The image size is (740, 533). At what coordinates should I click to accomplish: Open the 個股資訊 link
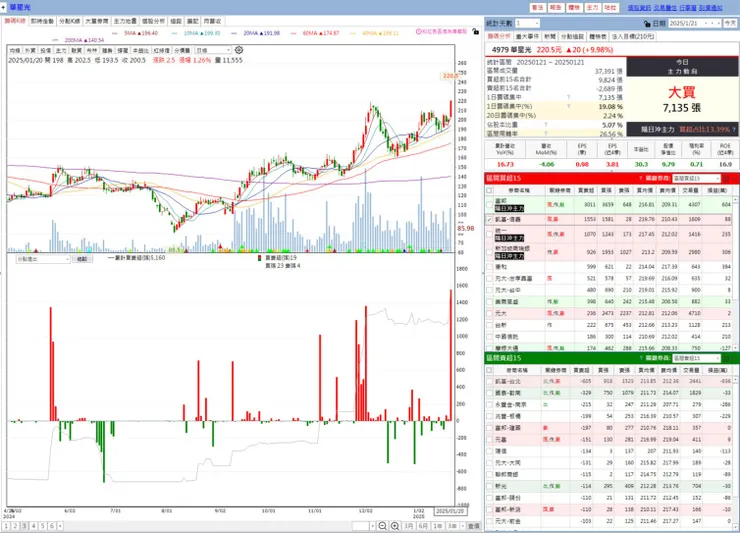point(639,8)
